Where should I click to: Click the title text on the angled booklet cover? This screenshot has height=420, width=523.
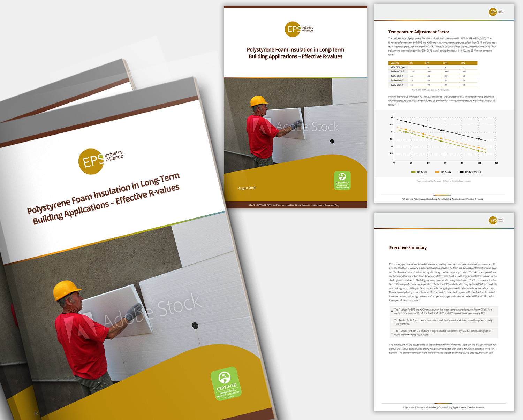[104, 198]
